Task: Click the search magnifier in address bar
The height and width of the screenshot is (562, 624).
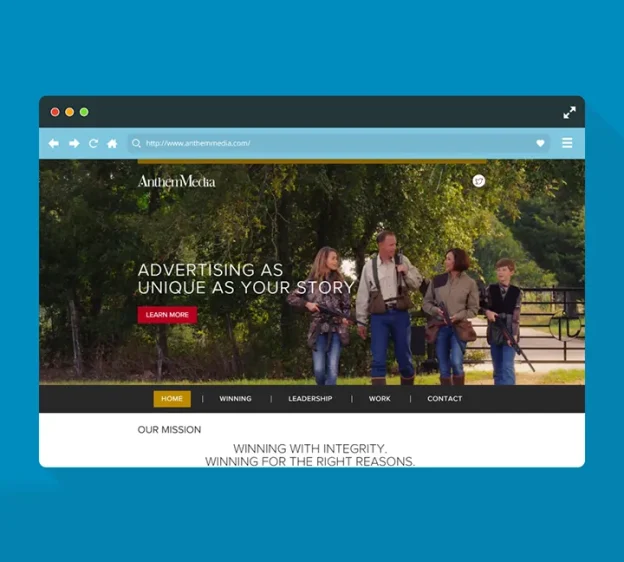Action: click(x=136, y=143)
